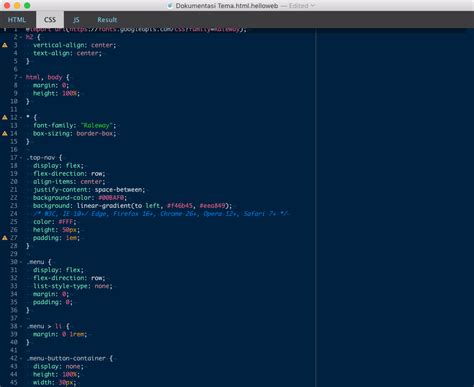Click list-style-type: none declaration
This screenshot has height=387, width=474.
click(73, 286)
